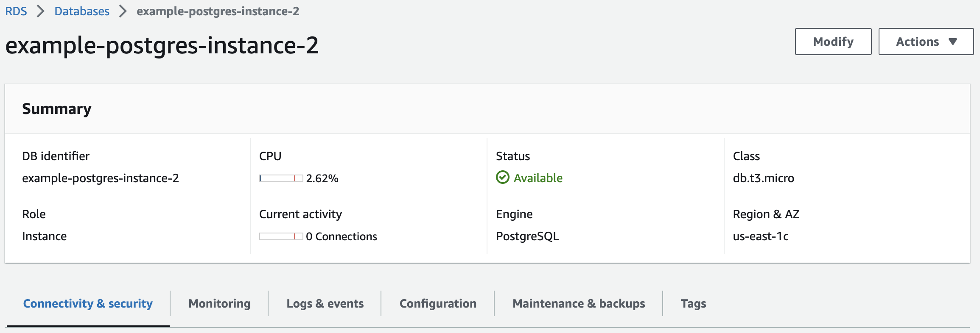Viewport: 980px width, 333px height.
Task: Click the Summary panel heading
Action: point(57,109)
